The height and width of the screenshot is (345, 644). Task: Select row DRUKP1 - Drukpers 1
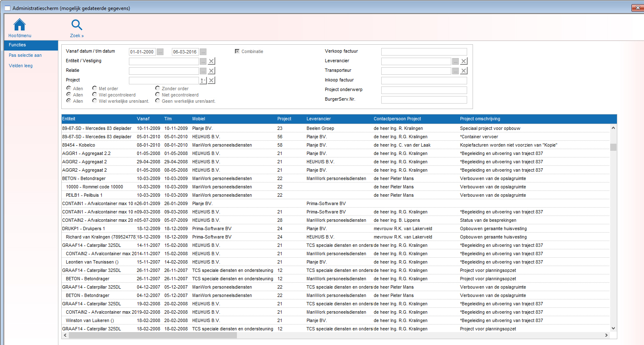(336, 228)
